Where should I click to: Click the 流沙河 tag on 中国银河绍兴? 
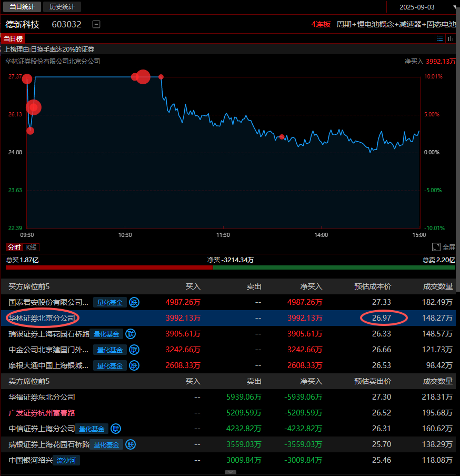point(66,460)
